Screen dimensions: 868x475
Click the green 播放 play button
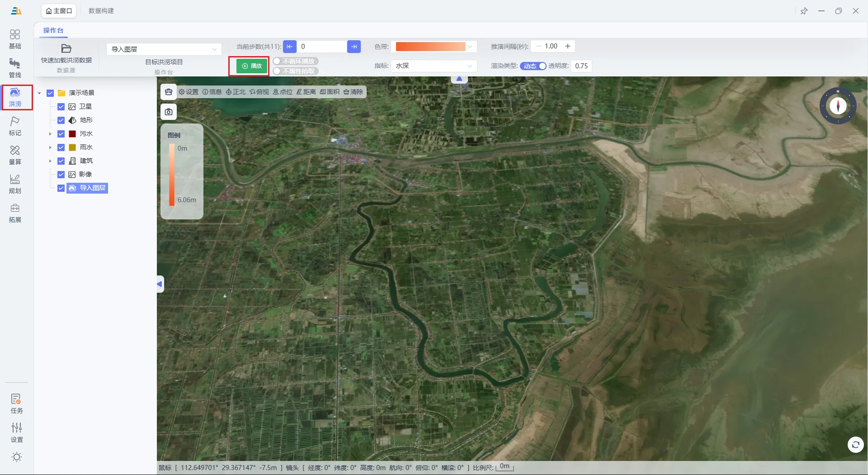point(252,66)
